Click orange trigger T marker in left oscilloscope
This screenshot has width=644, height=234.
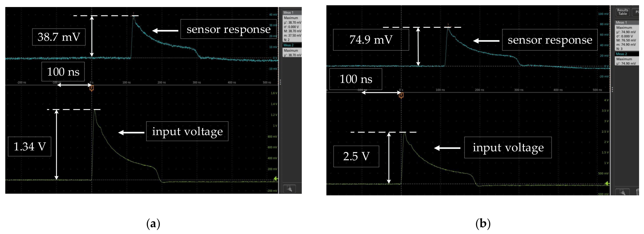point(91,88)
